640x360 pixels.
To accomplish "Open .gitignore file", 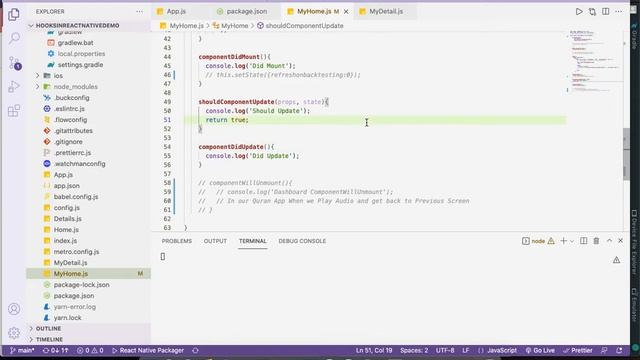I will [68, 142].
